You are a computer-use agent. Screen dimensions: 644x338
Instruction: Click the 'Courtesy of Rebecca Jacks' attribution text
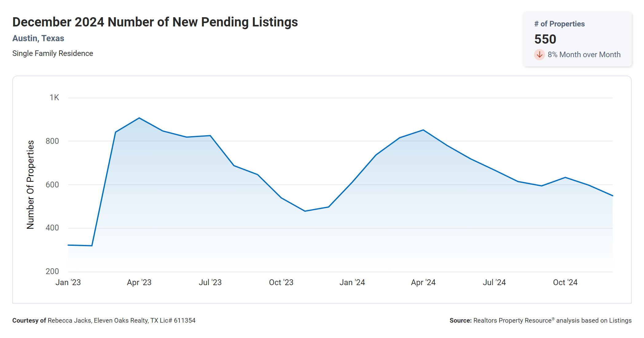coord(104,320)
